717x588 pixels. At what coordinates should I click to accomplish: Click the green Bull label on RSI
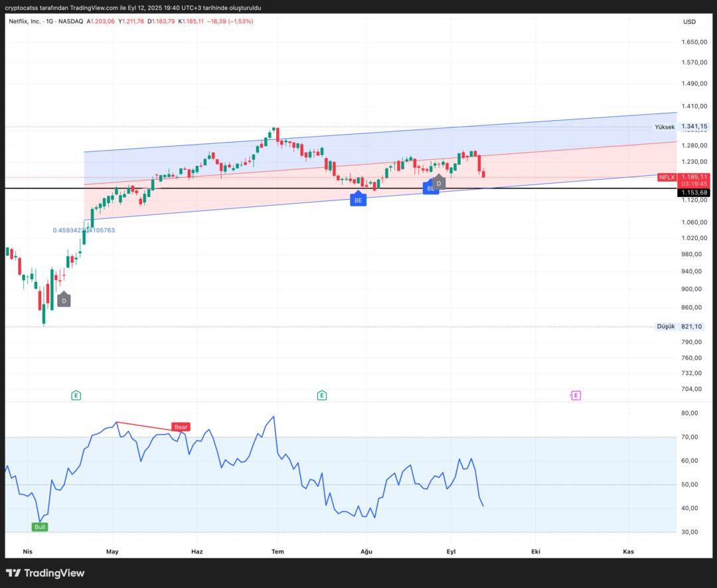(x=40, y=527)
